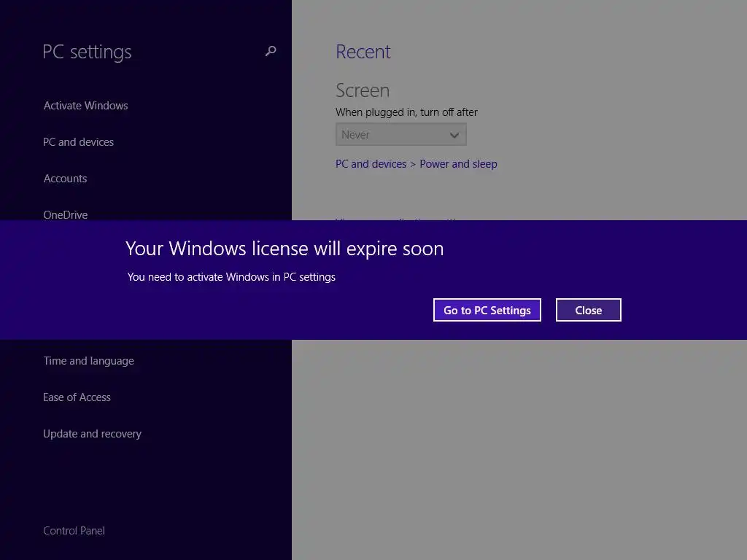Click 'You need to activate Windows' message

click(231, 277)
